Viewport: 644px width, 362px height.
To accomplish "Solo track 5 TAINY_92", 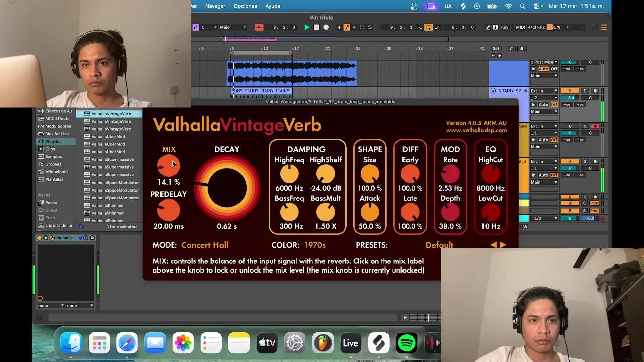I will pyautogui.click(x=585, y=91).
